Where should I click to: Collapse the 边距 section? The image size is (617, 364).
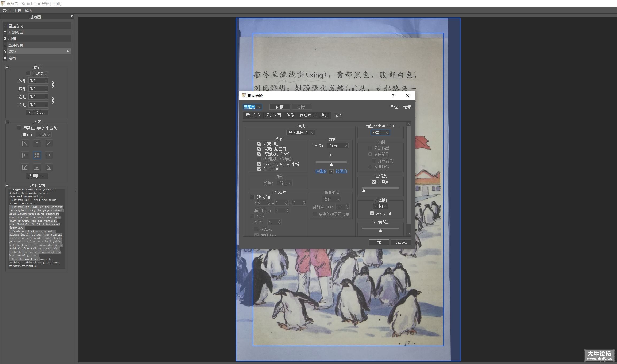coord(7,68)
